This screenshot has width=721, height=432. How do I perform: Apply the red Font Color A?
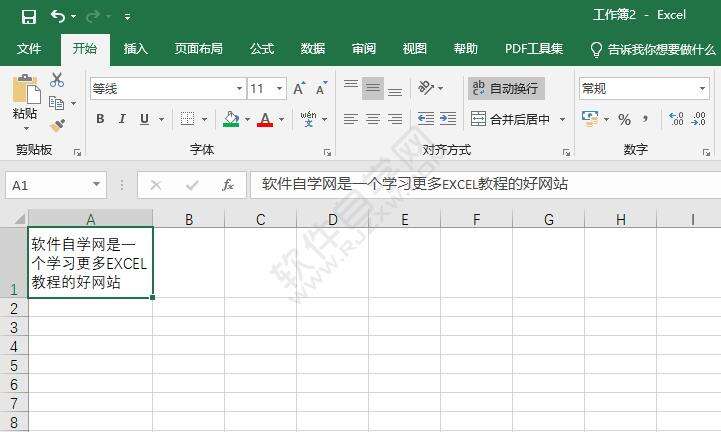coord(265,119)
